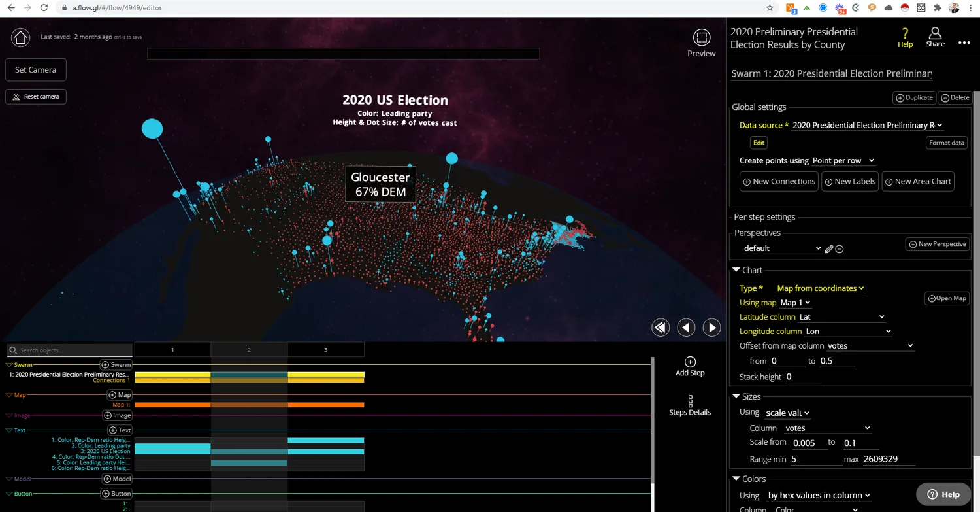The height and width of the screenshot is (512, 980).
Task: Go back in browser history
Action: [x=10, y=8]
